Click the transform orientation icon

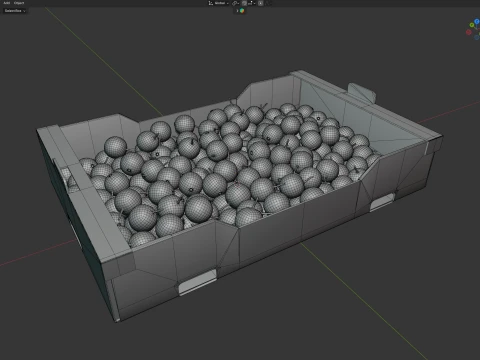pyautogui.click(x=211, y=3)
